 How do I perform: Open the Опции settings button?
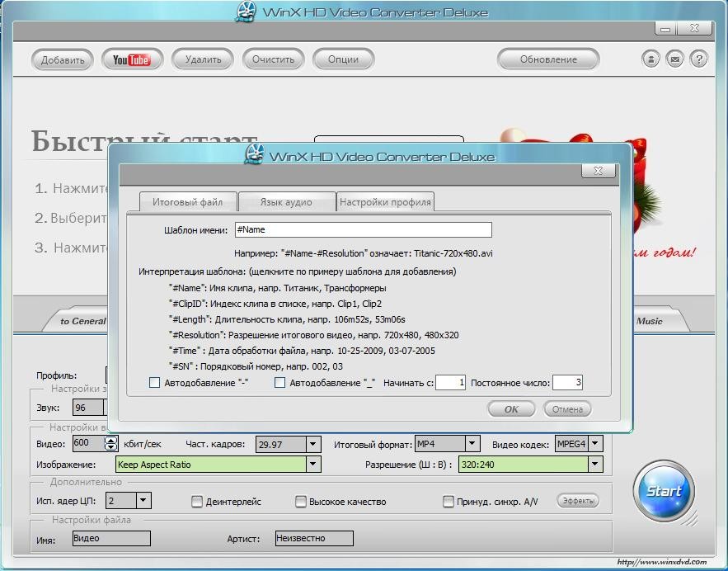pos(343,59)
